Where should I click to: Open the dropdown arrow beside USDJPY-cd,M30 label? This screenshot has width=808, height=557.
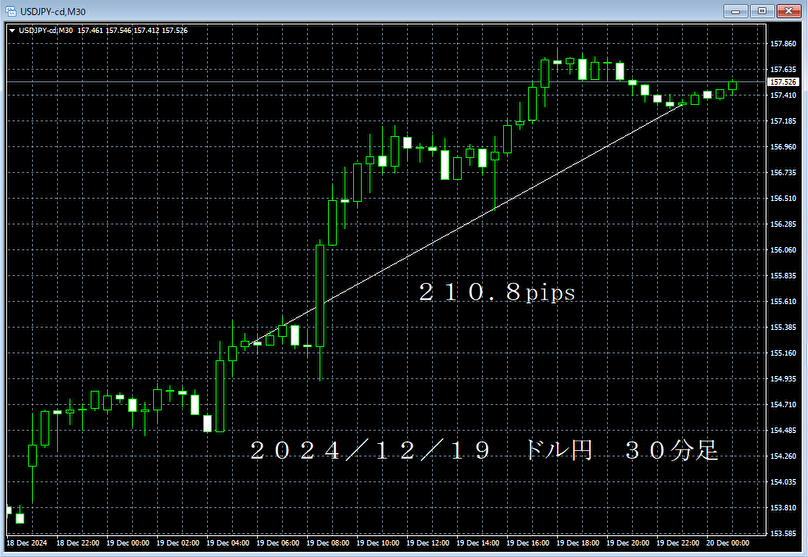point(12,31)
